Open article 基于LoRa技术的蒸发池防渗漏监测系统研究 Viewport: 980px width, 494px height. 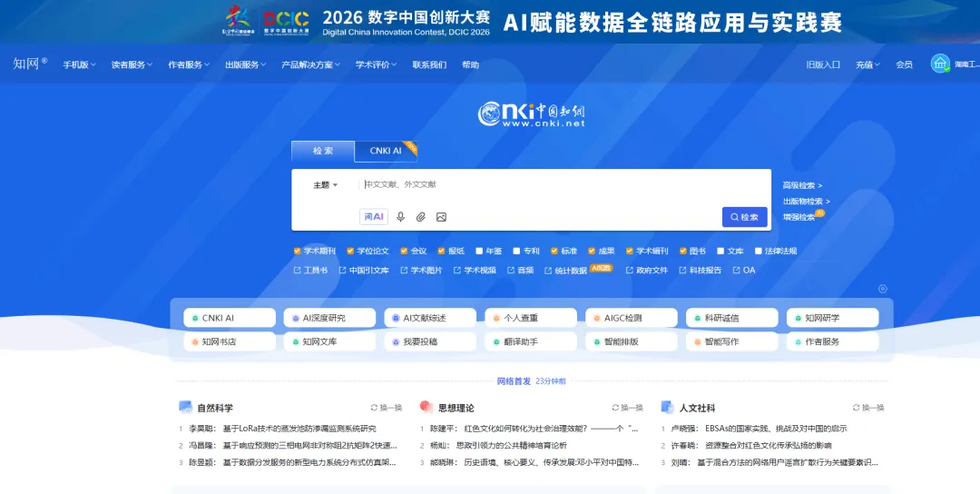pos(299,429)
